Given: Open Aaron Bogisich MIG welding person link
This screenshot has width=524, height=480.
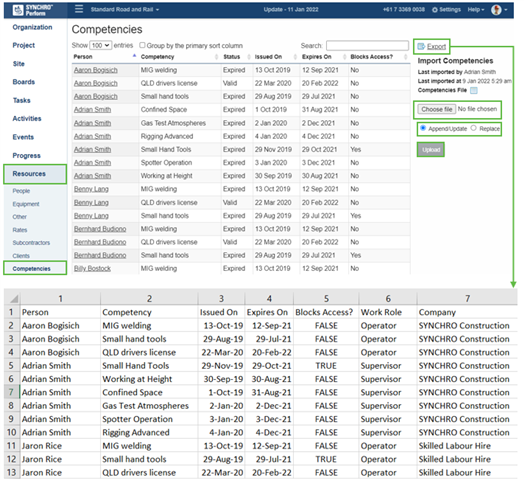Looking at the screenshot, I should coord(96,70).
